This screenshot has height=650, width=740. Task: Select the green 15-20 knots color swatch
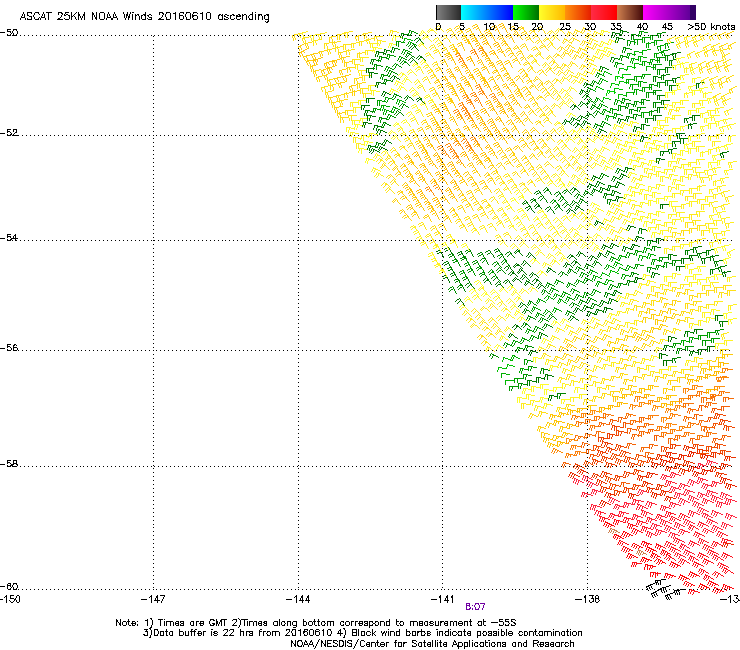(x=526, y=12)
